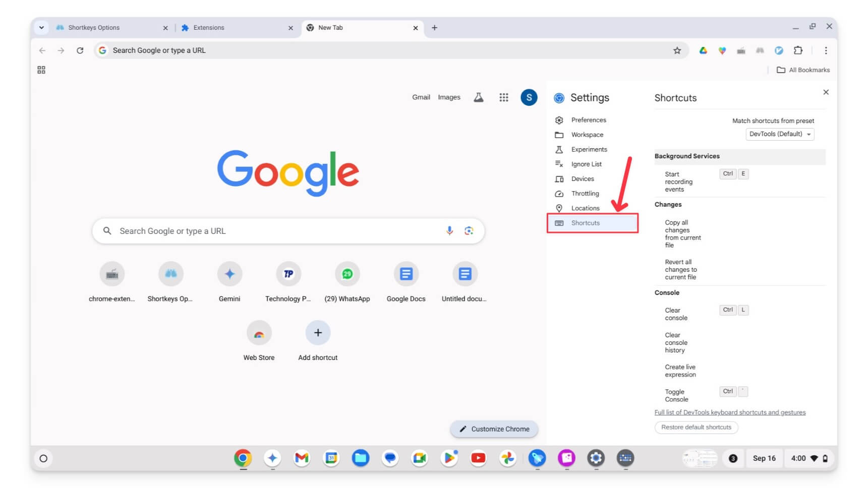This screenshot has height=488, width=868.
Task: Open Settings gear from the shelf
Action: (x=596, y=458)
